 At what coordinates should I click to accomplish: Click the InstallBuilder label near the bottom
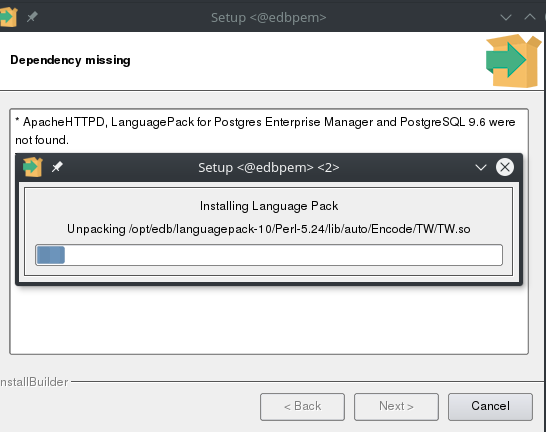tap(34, 382)
